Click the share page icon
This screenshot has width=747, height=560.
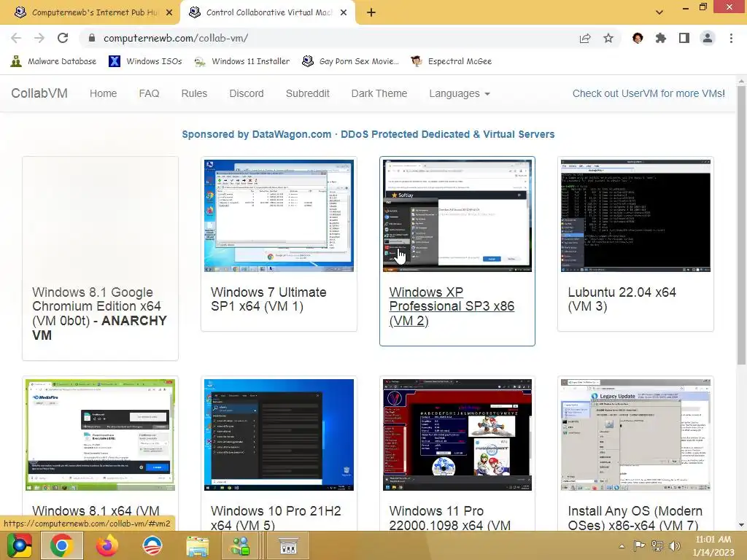585,38
